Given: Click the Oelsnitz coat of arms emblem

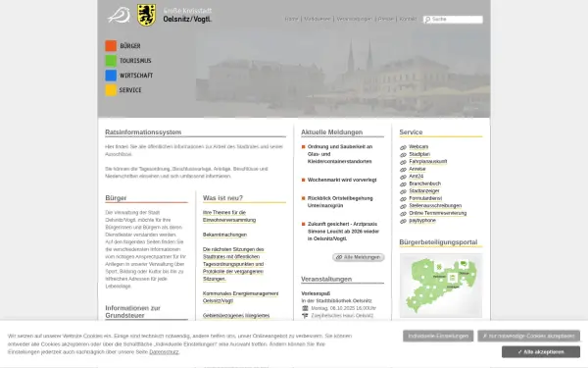Looking at the screenshot, I should coord(146,15).
